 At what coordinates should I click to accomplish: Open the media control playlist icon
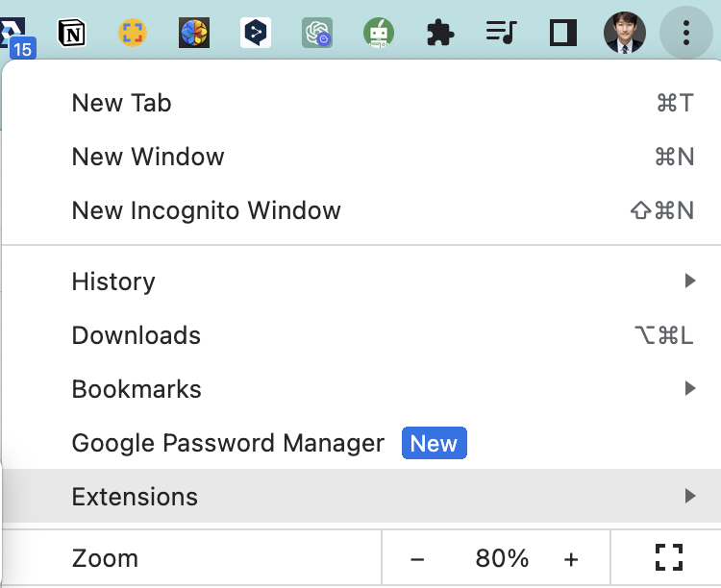501,33
